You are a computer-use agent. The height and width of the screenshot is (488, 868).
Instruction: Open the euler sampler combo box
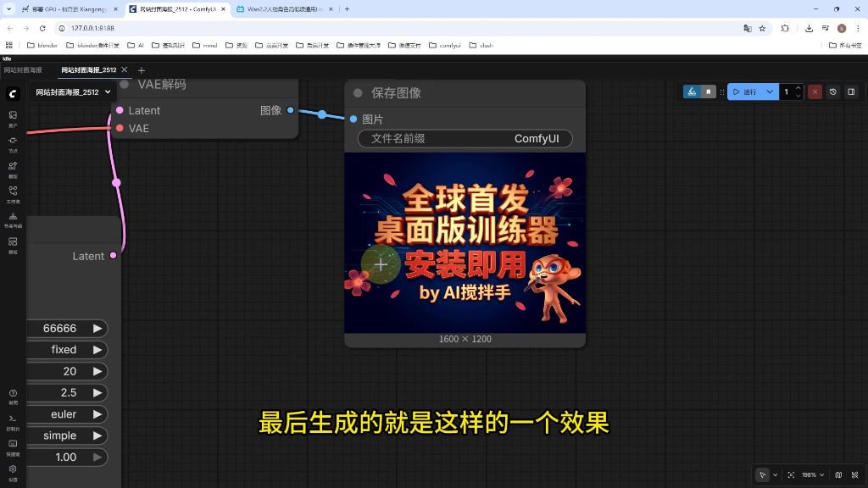[67, 414]
